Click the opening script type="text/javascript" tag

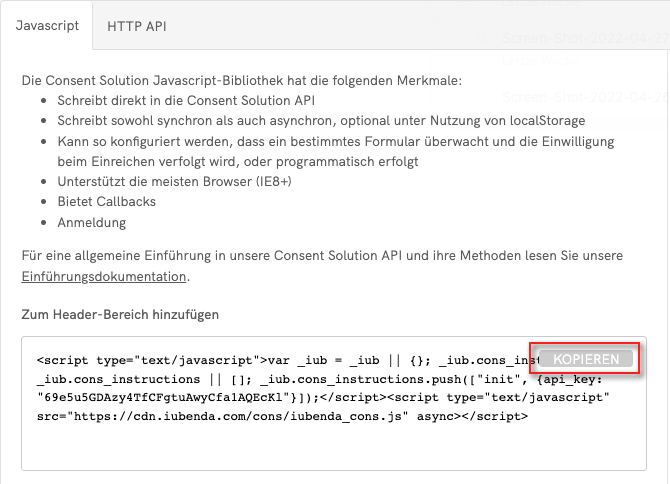pos(148,360)
